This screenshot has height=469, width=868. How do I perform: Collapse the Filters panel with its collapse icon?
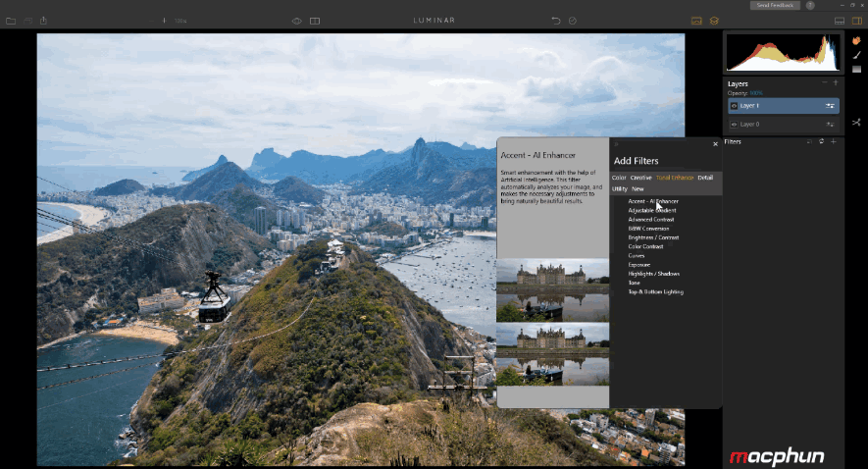point(809,141)
